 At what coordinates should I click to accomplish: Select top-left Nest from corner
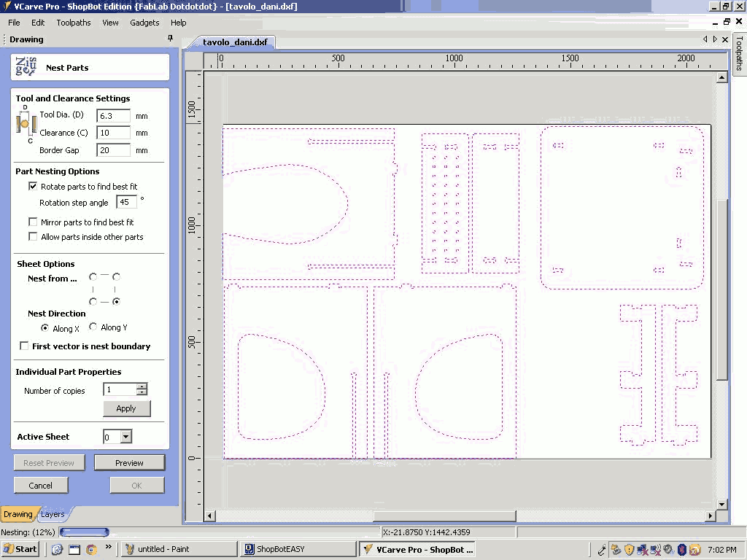click(x=93, y=276)
